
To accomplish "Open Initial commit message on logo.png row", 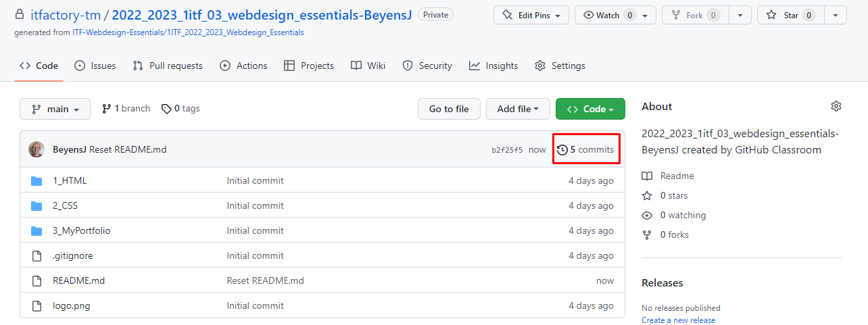I will point(255,305).
